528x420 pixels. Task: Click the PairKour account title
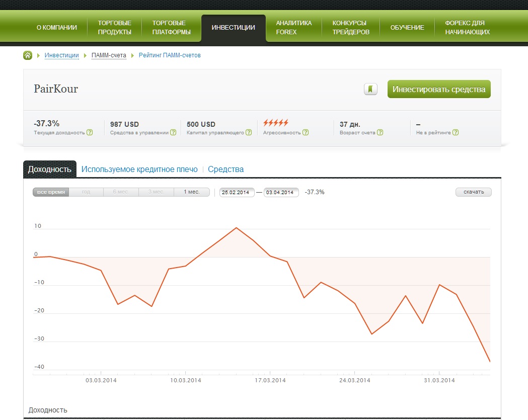pyautogui.click(x=56, y=89)
